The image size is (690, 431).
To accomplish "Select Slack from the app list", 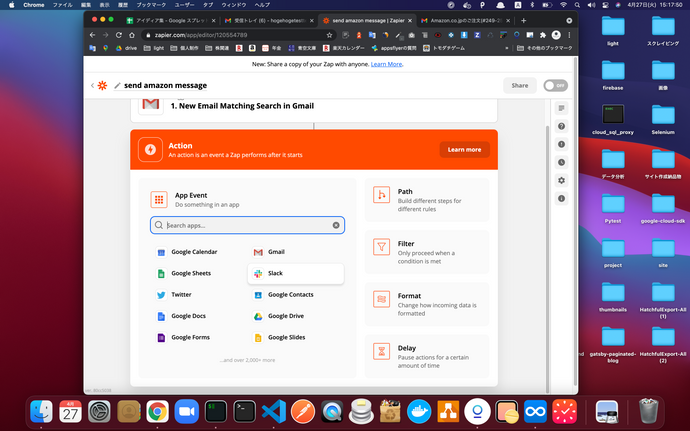I will (296, 273).
